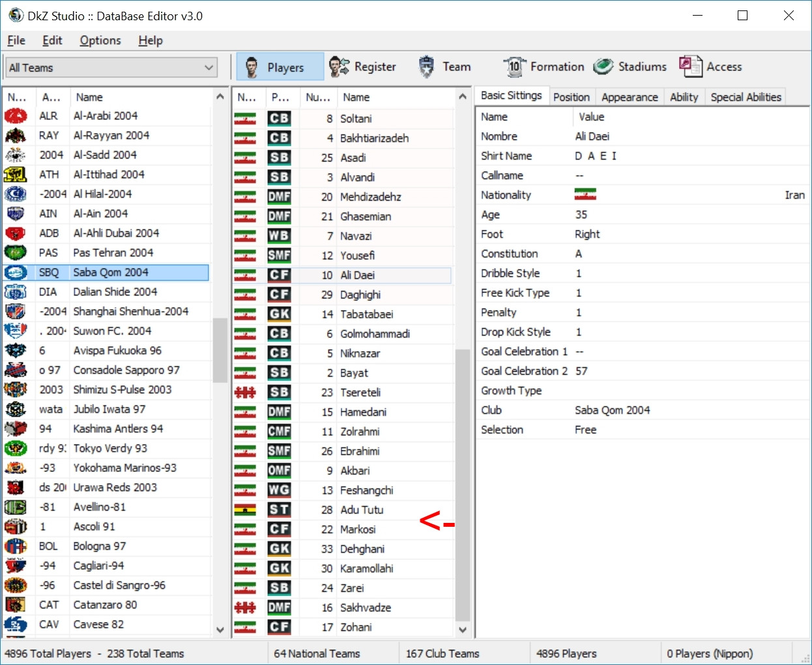Click the Value column header in properties
This screenshot has height=665, width=812.
[x=690, y=117]
